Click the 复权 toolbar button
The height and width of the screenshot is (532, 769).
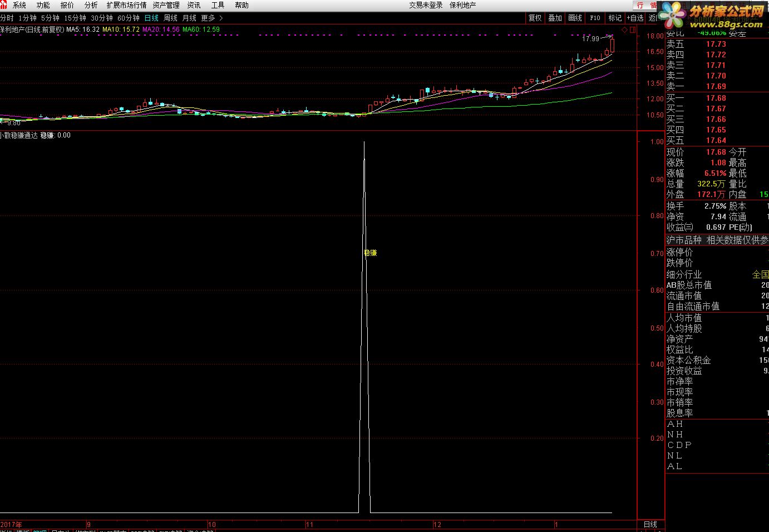[x=535, y=18]
